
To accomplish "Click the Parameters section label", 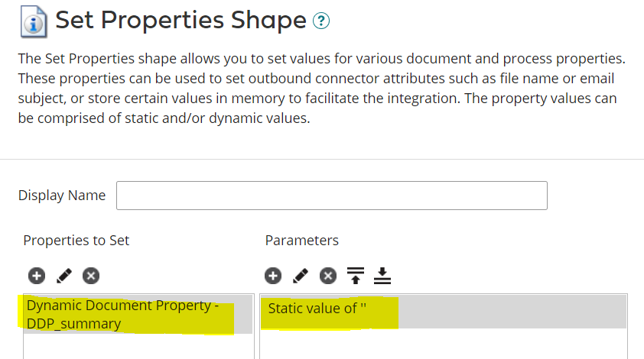I will point(301,241).
